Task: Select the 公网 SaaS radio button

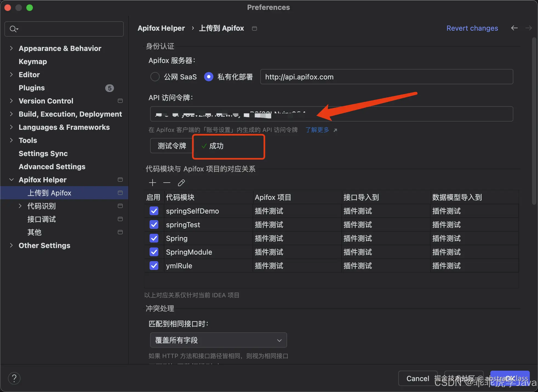Action: click(155, 77)
